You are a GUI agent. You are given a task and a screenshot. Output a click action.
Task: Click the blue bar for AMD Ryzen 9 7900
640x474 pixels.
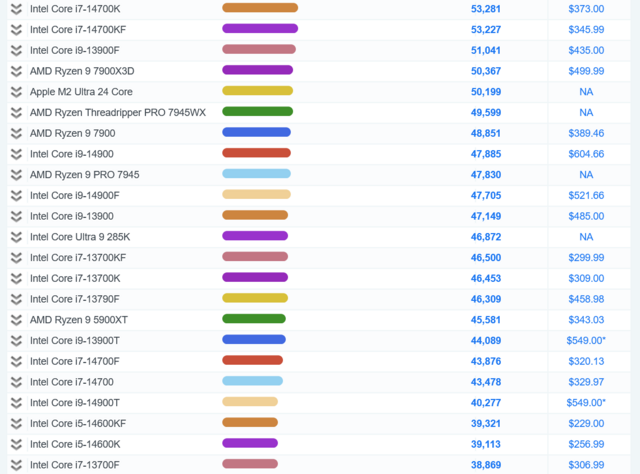click(256, 132)
